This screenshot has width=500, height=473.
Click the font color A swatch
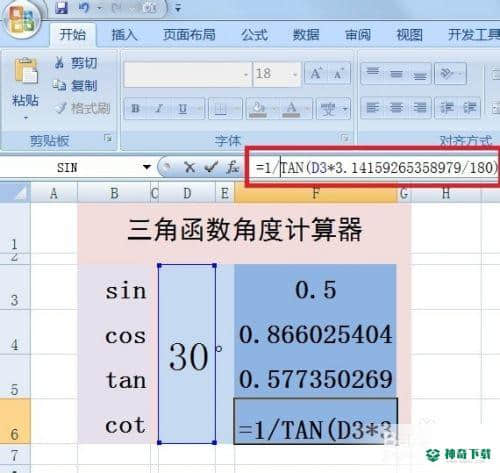(x=291, y=109)
